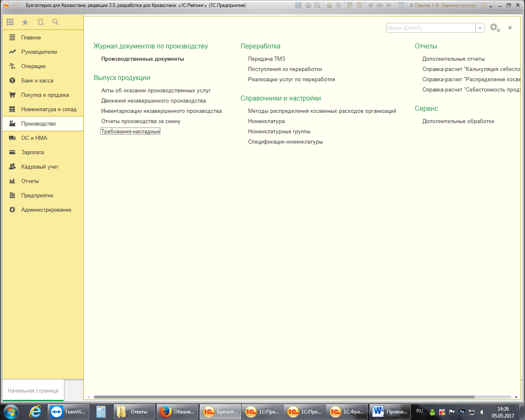Viewport: 525px width, 420px height.
Task: Open the Руководителю section
Action: pos(43,52)
